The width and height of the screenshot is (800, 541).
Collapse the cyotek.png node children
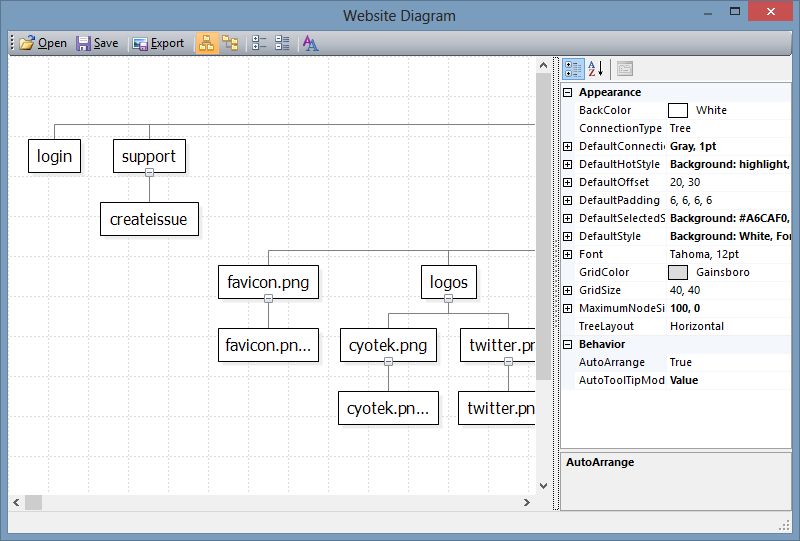click(x=388, y=361)
